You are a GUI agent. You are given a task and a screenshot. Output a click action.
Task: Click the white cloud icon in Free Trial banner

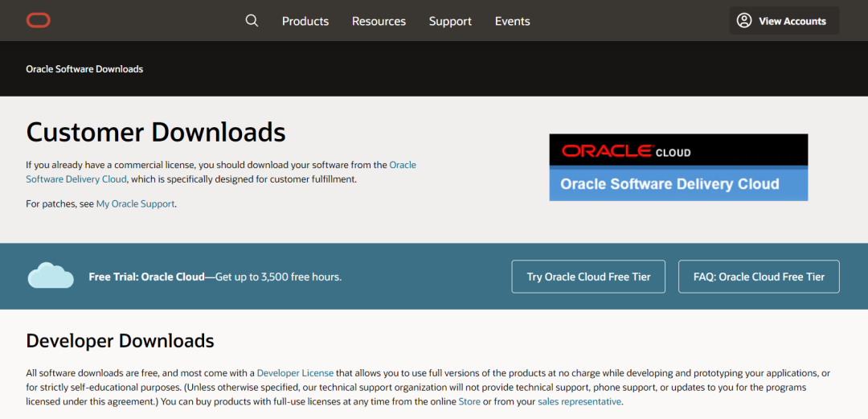pos(51,276)
